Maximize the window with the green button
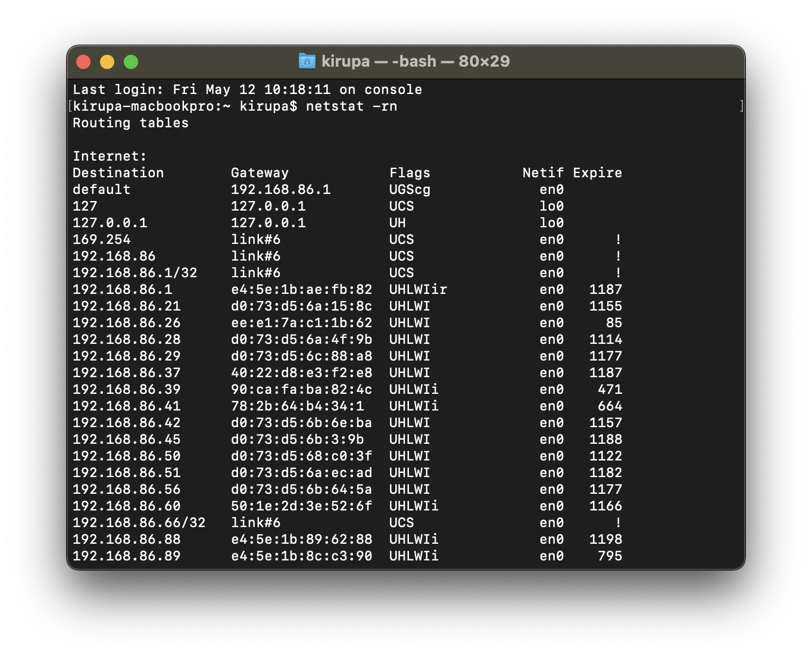Viewport: 812px width, 658px height. [x=131, y=62]
